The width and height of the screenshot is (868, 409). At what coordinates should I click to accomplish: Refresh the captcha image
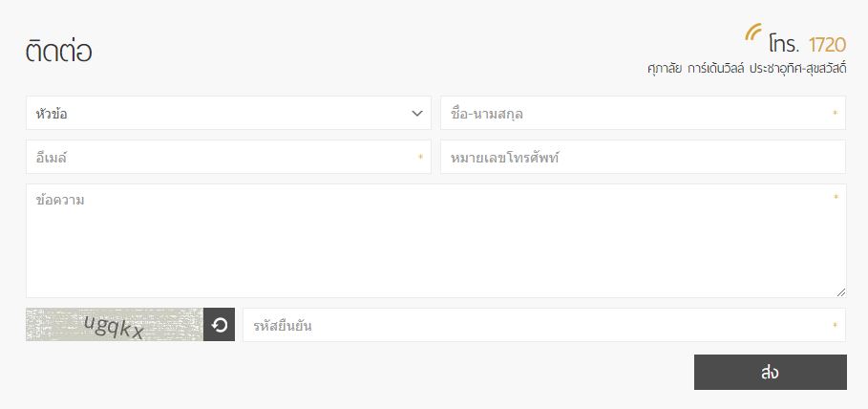[219, 326]
